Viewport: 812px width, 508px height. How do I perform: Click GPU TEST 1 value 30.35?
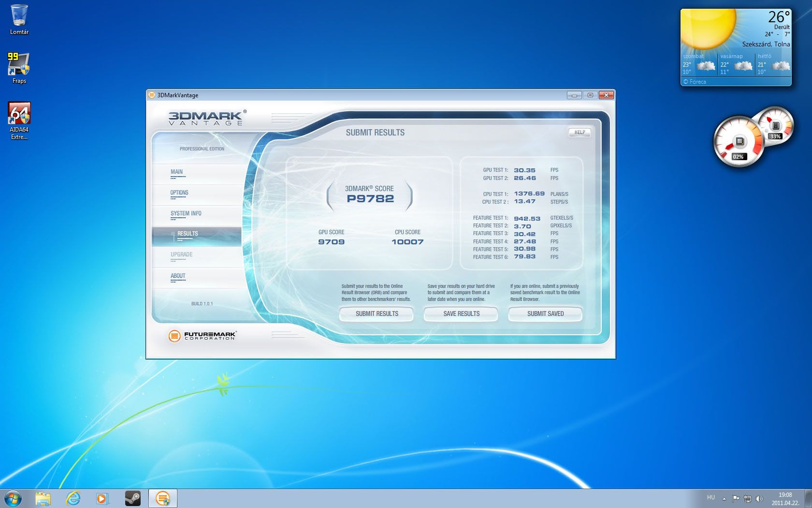(524, 170)
